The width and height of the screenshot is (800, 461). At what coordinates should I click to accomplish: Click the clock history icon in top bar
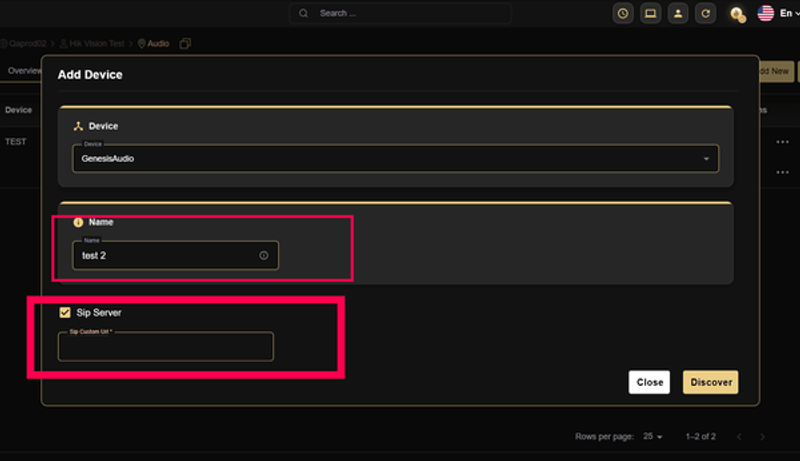[623, 13]
